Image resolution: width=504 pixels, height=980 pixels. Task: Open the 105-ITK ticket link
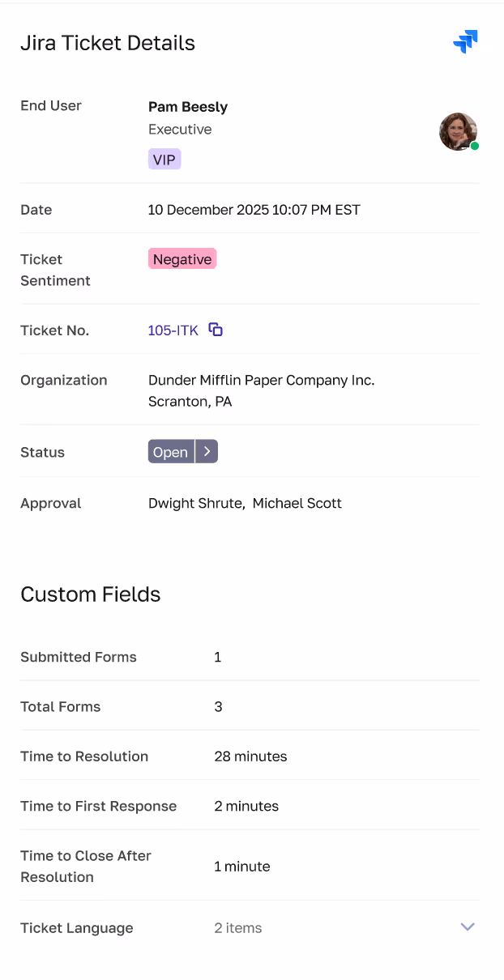pos(173,330)
